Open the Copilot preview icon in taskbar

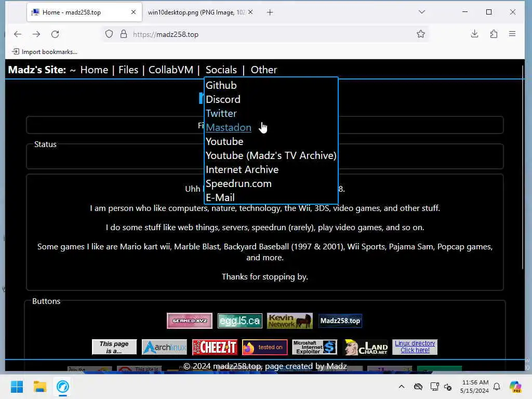(515, 387)
